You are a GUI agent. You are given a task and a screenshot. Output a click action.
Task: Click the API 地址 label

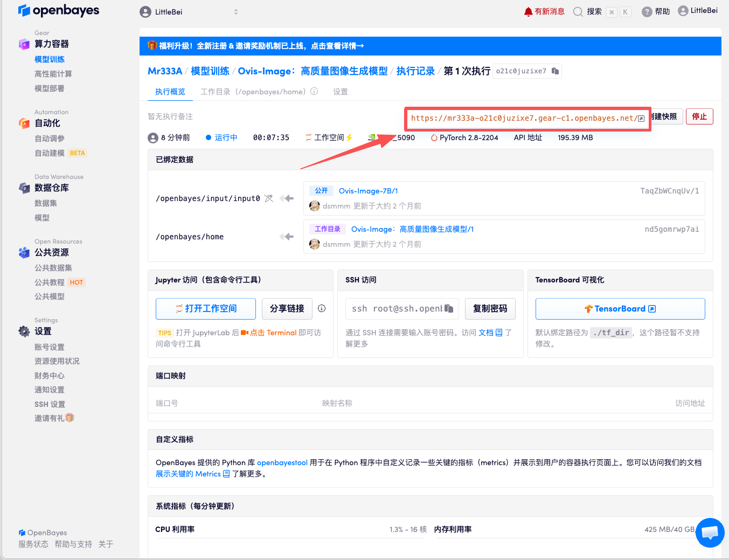[x=528, y=137]
